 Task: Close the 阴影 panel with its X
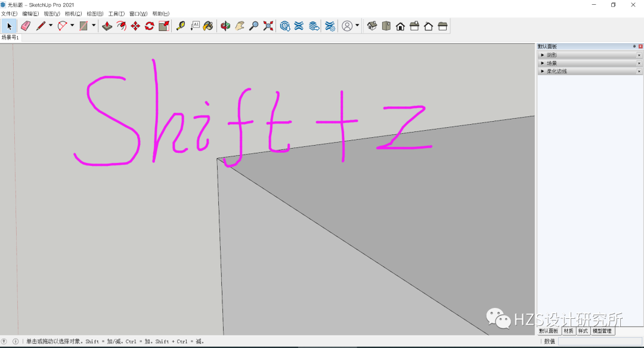639,55
